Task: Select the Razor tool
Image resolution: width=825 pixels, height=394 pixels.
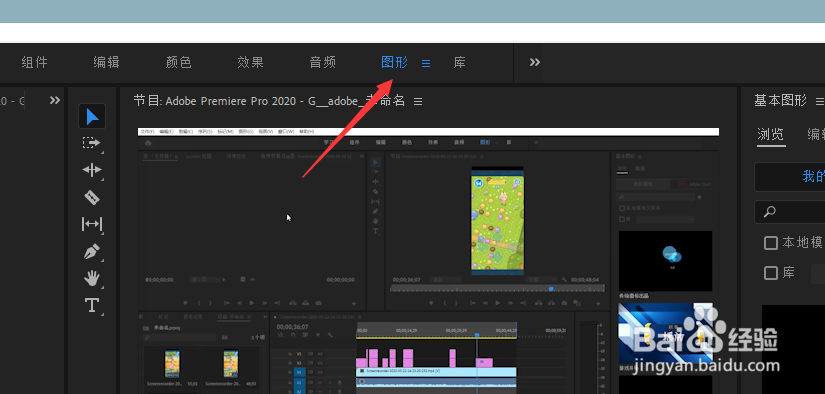Action: point(92,197)
